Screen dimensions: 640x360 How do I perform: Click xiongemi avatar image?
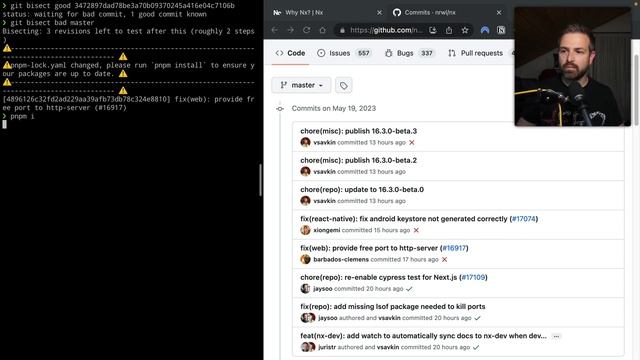(305, 230)
